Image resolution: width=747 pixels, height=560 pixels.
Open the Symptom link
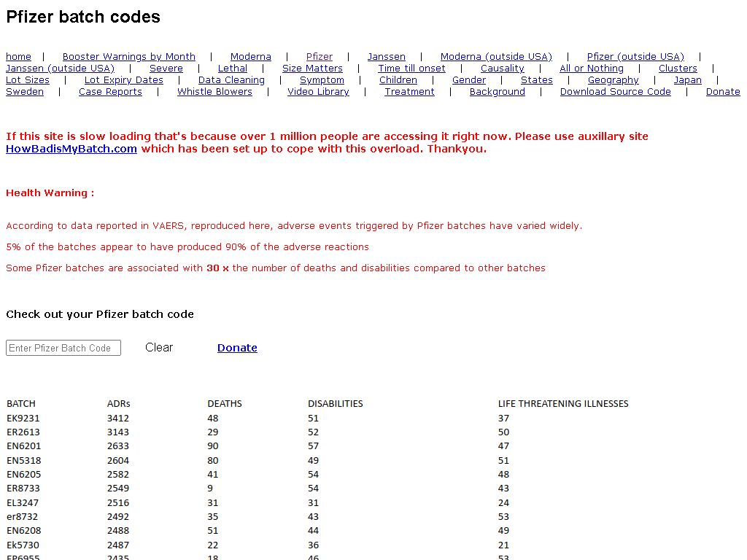coord(322,80)
